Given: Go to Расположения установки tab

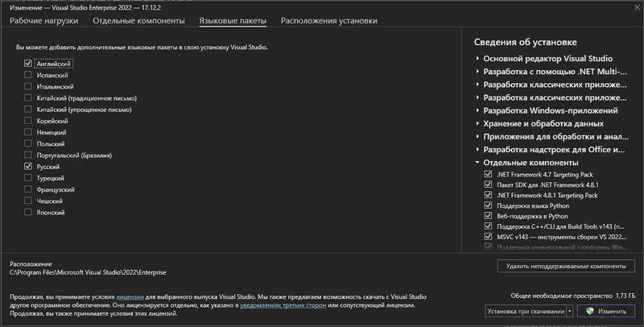Looking at the screenshot, I should coord(328,20).
